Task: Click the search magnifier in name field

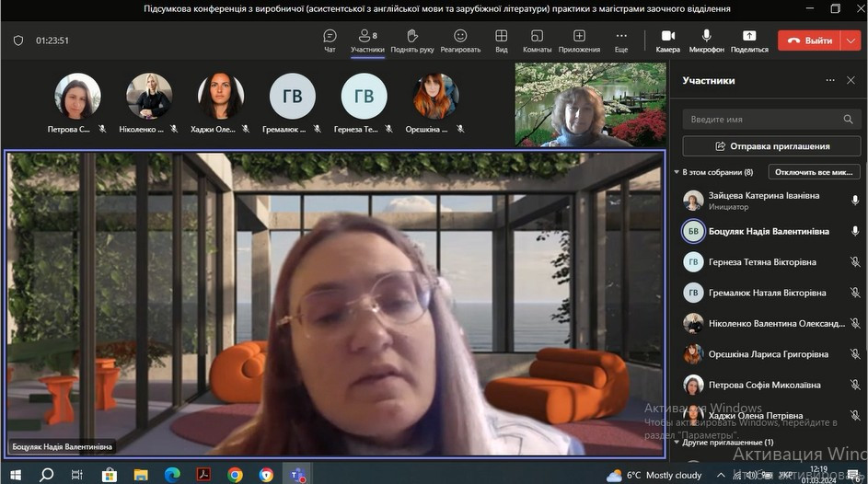Action: coord(848,119)
